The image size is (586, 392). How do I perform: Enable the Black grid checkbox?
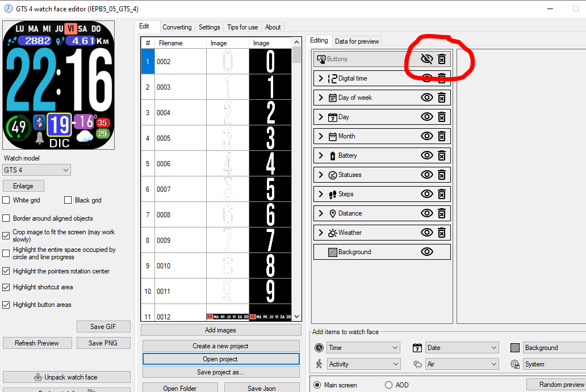click(x=68, y=200)
